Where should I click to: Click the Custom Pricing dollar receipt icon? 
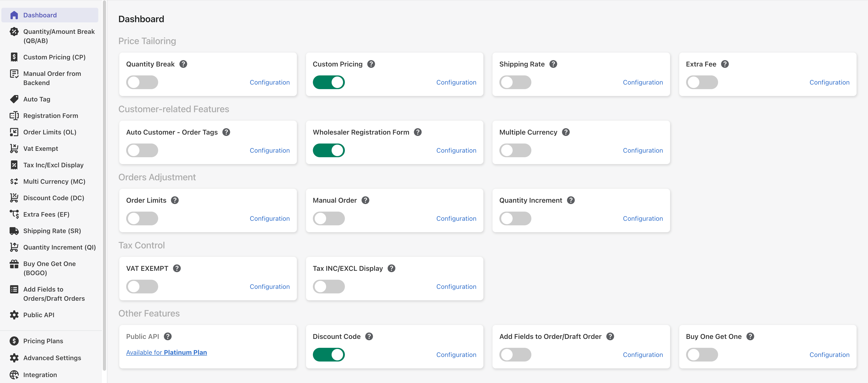click(14, 57)
